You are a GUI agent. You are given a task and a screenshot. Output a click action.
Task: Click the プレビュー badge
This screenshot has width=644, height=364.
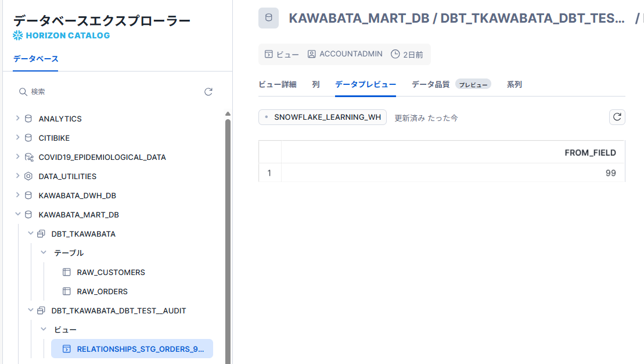(473, 84)
